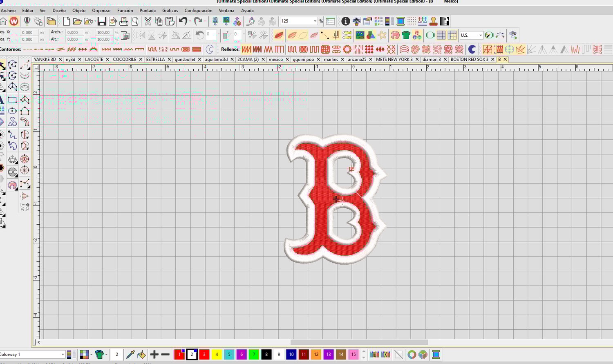Paste from clipboard icon
Screen dimensions: 613x364
(x=170, y=21)
